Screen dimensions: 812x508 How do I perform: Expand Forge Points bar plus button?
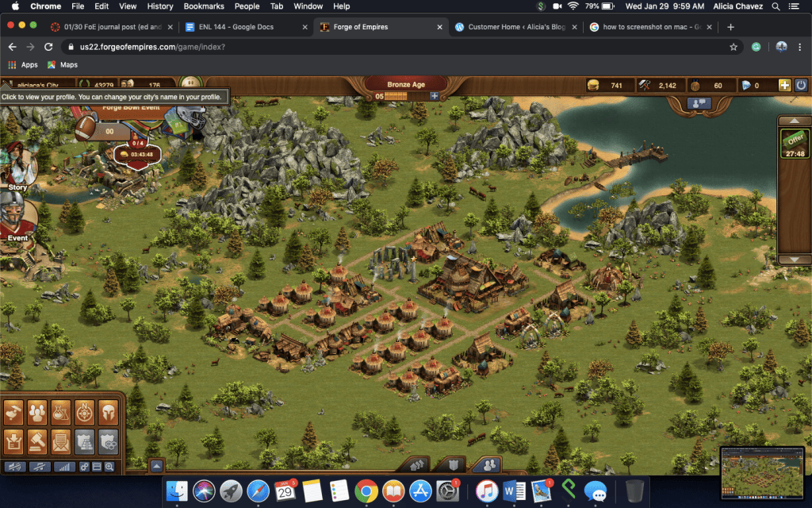tap(434, 96)
